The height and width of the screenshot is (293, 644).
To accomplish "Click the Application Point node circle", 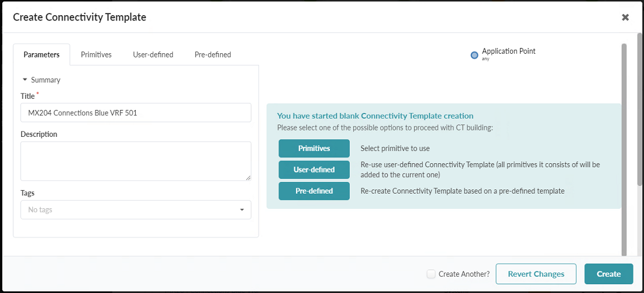I will [474, 55].
